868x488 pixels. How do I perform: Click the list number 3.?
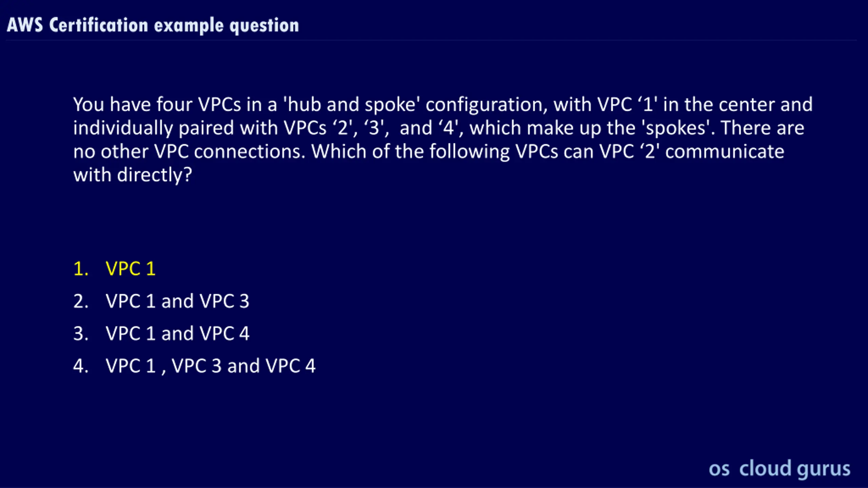click(x=81, y=333)
